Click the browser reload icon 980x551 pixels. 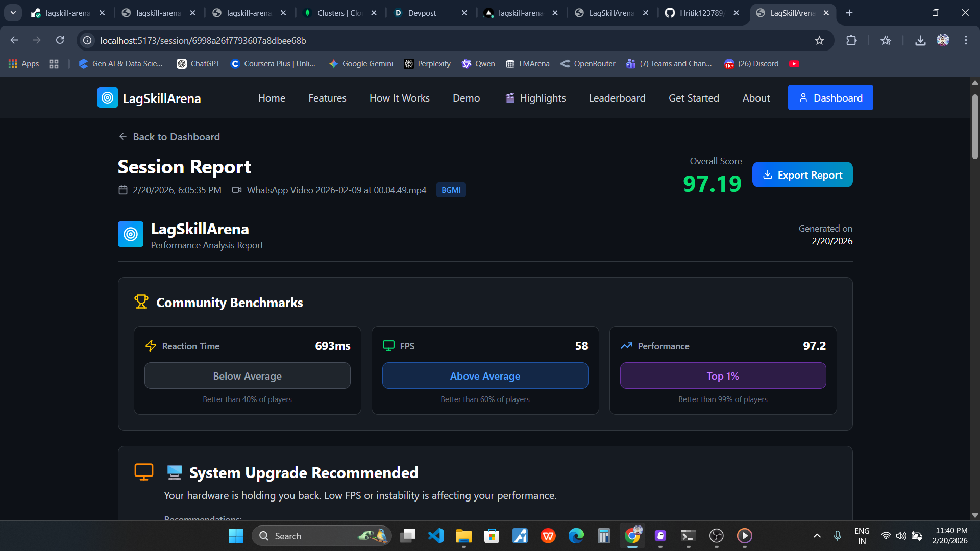[x=60, y=40]
